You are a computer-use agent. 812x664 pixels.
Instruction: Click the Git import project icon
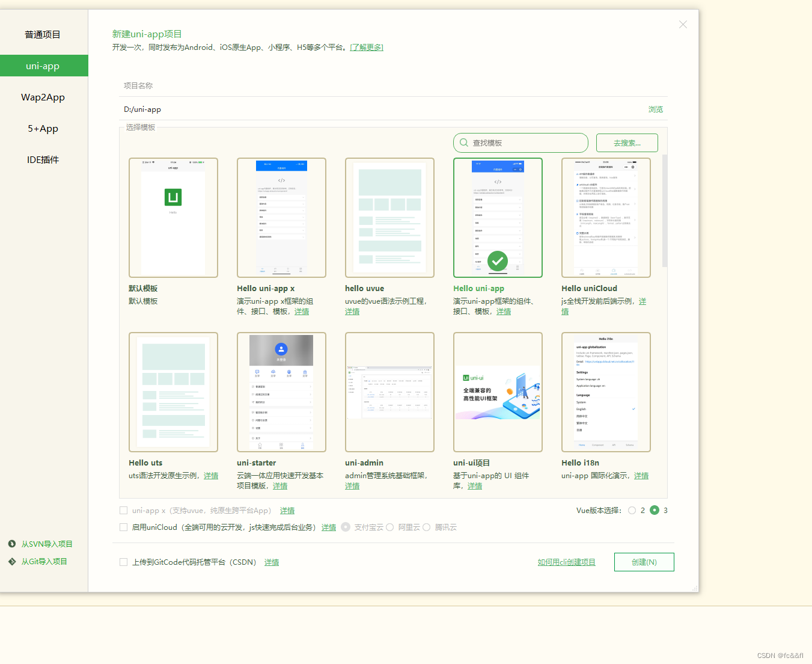click(x=11, y=561)
